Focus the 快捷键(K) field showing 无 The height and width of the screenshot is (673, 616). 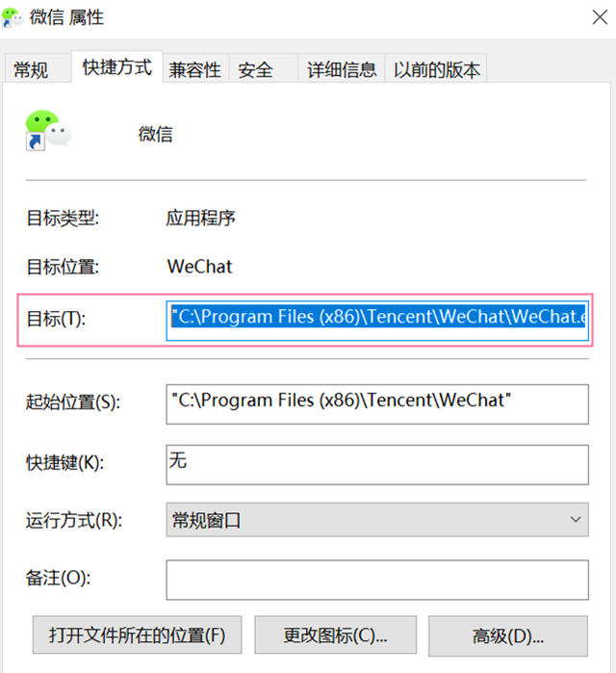[x=377, y=464]
